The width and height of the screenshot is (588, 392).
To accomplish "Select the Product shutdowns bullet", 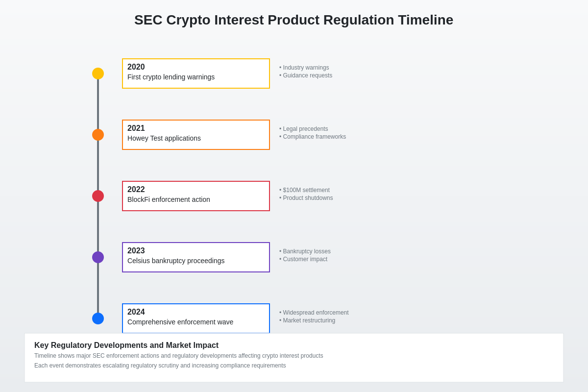I will 308,198.
